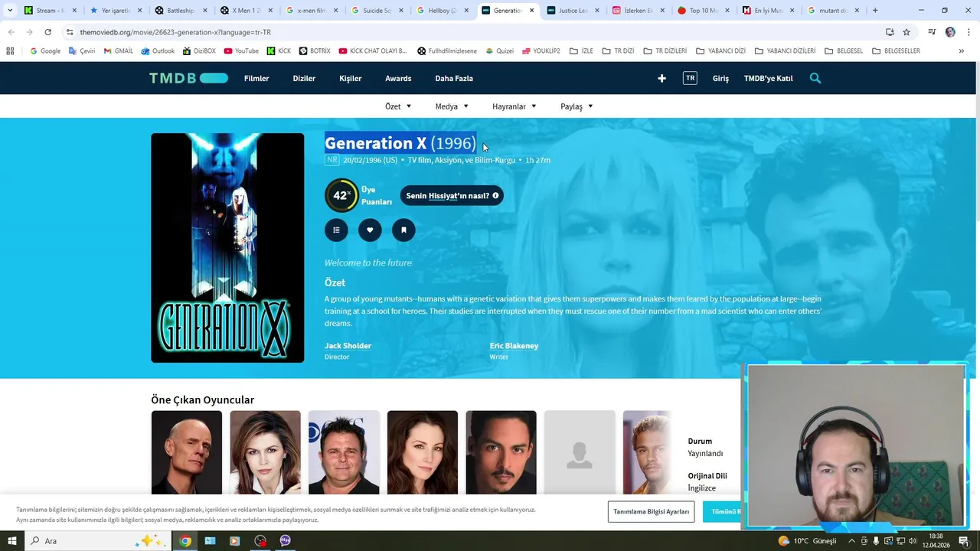The width and height of the screenshot is (980, 551).
Task: Click the Generation X (1996) title text
Action: [400, 143]
